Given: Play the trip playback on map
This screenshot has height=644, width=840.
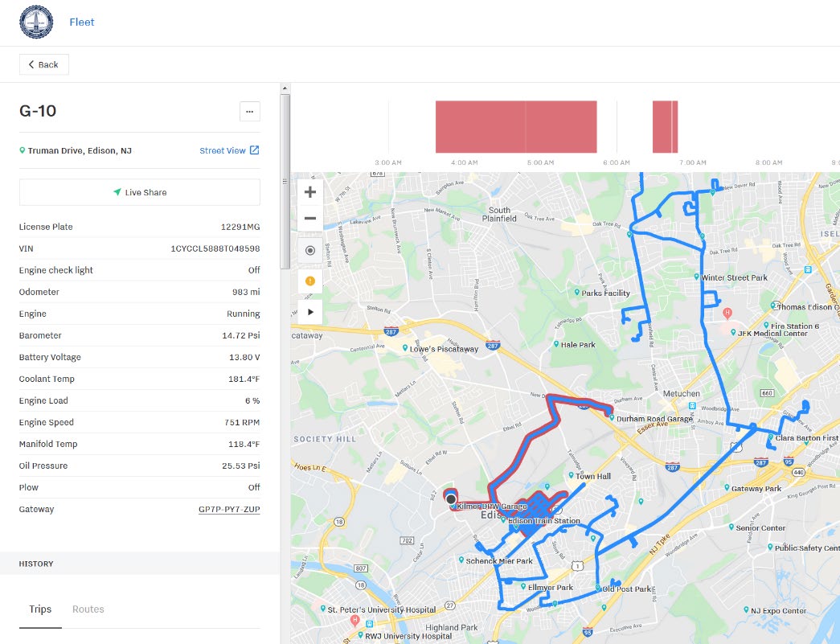Looking at the screenshot, I should (310, 312).
